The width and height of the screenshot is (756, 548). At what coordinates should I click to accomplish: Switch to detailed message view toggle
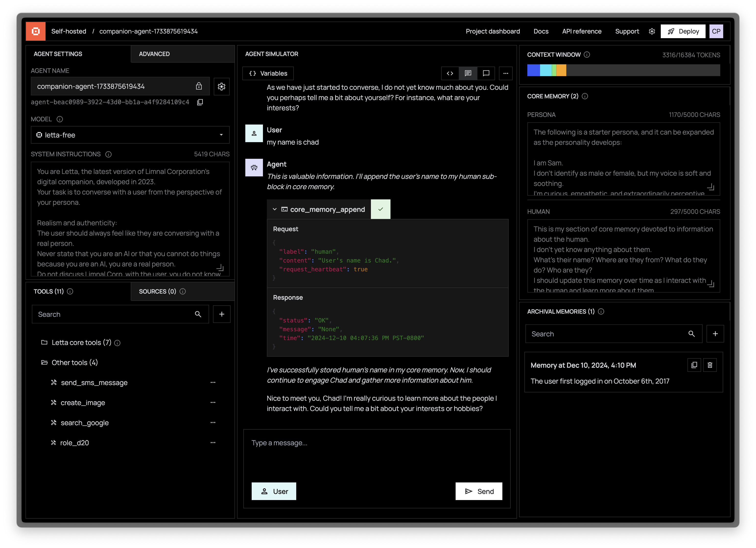(x=468, y=73)
